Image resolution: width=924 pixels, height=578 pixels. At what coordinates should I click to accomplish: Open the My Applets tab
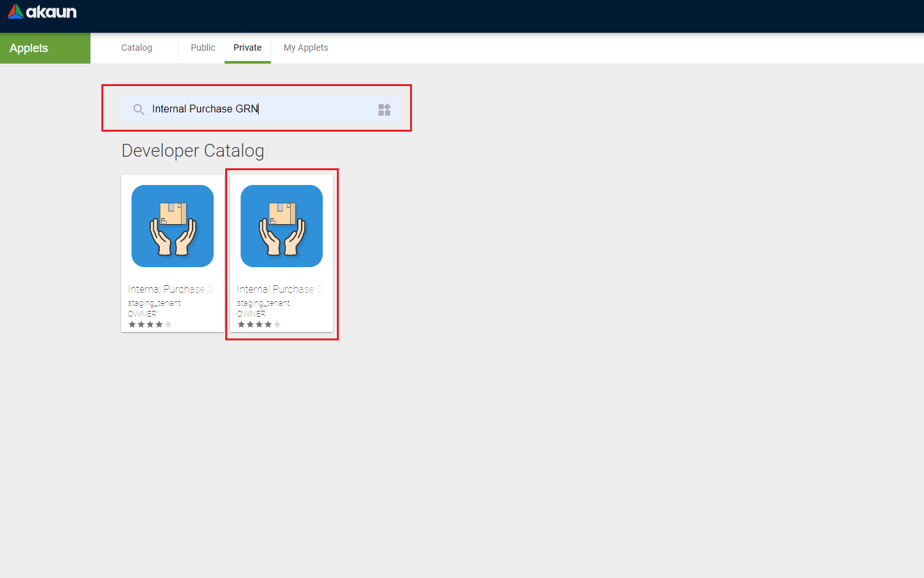coord(305,48)
